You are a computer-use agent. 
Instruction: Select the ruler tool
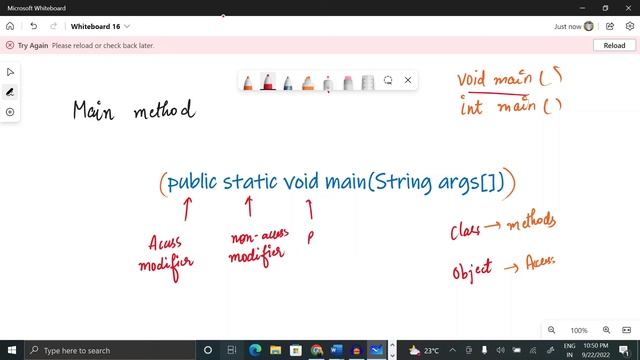368,83
